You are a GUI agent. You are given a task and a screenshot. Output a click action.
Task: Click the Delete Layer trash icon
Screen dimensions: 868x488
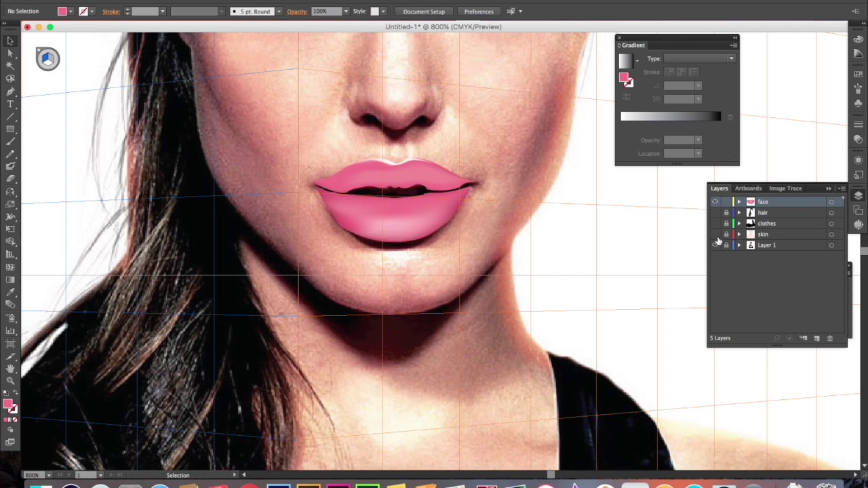830,338
